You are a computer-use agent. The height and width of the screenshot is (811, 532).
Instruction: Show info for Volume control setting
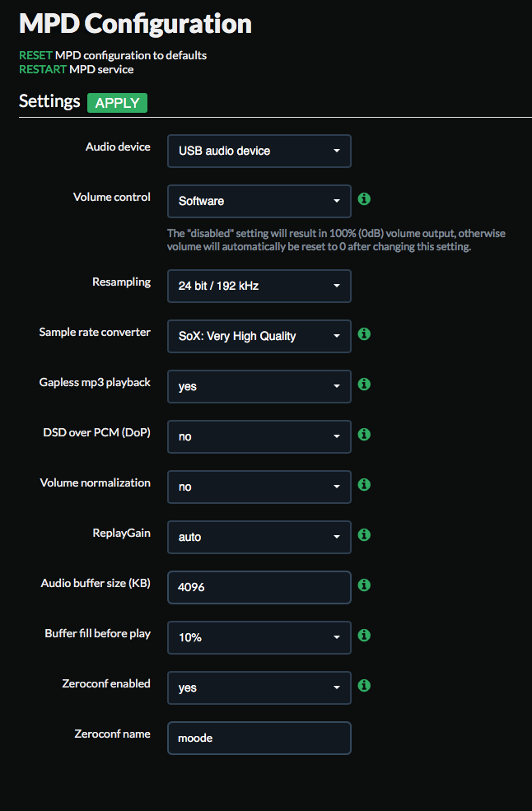364,198
